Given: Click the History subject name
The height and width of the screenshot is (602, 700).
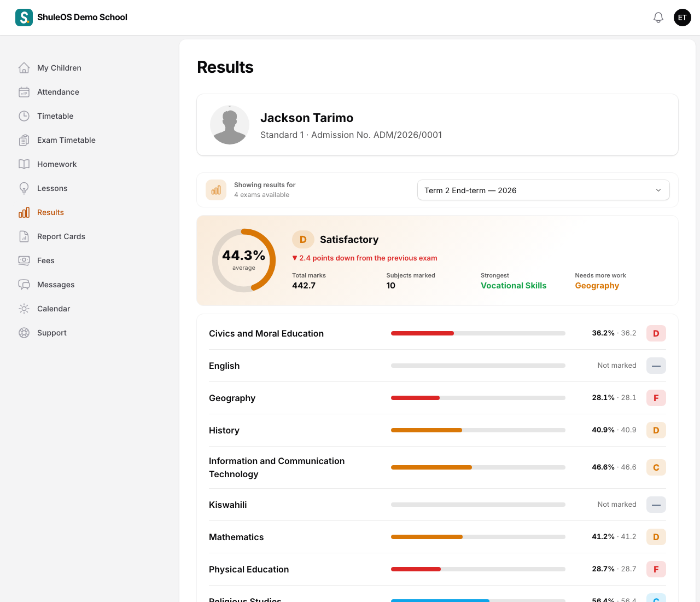Looking at the screenshot, I should (x=224, y=430).
